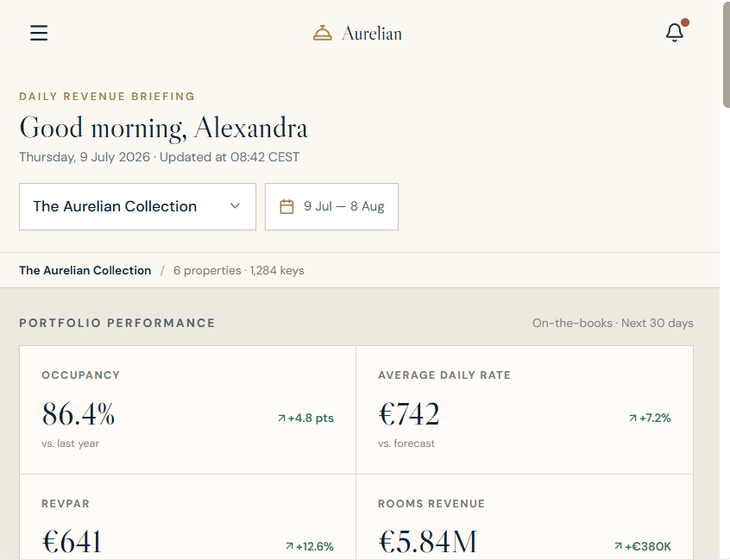The width and height of the screenshot is (730, 560).
Task: Click The Aurelian Collection breadcrumb
Action: pos(85,270)
